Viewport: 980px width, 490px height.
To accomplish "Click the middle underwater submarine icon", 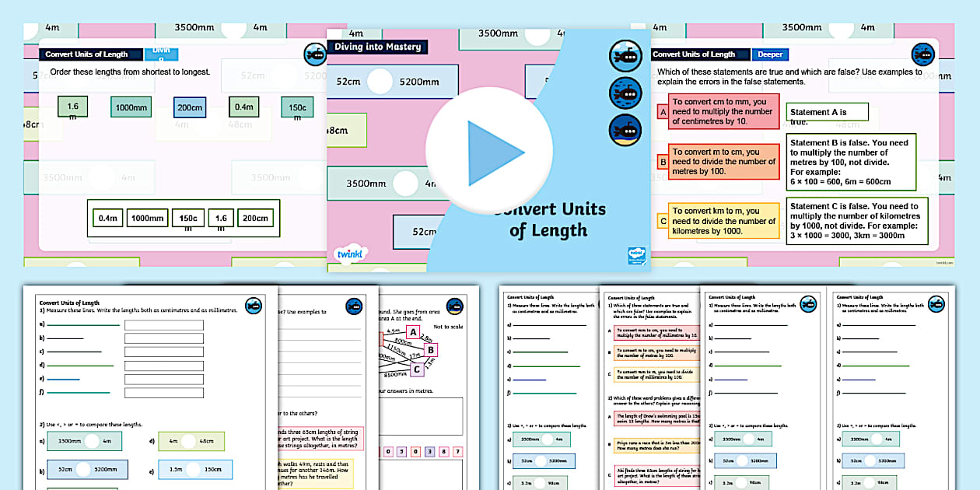I will [626, 92].
